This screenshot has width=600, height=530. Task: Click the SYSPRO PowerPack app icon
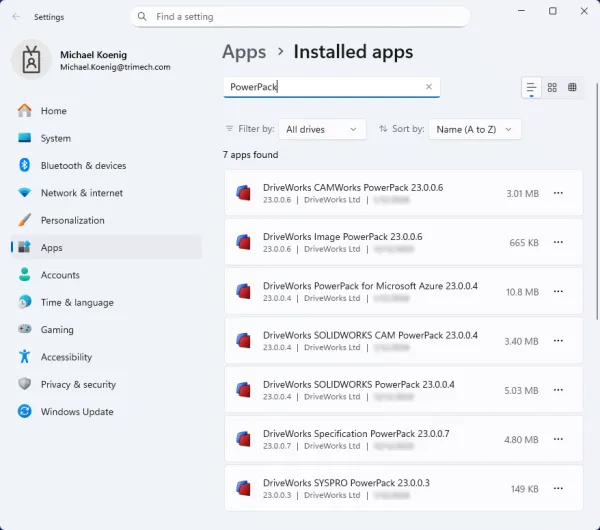click(x=243, y=488)
